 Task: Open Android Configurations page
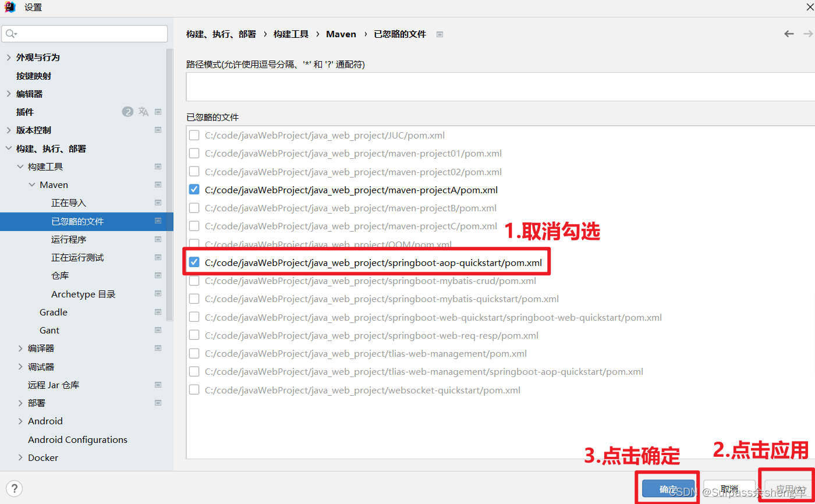(x=77, y=439)
